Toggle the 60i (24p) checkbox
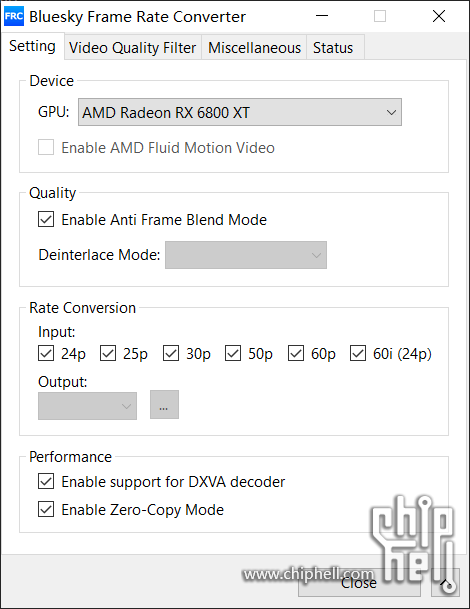Screen dimensions: 470x609 pyautogui.click(x=358, y=353)
